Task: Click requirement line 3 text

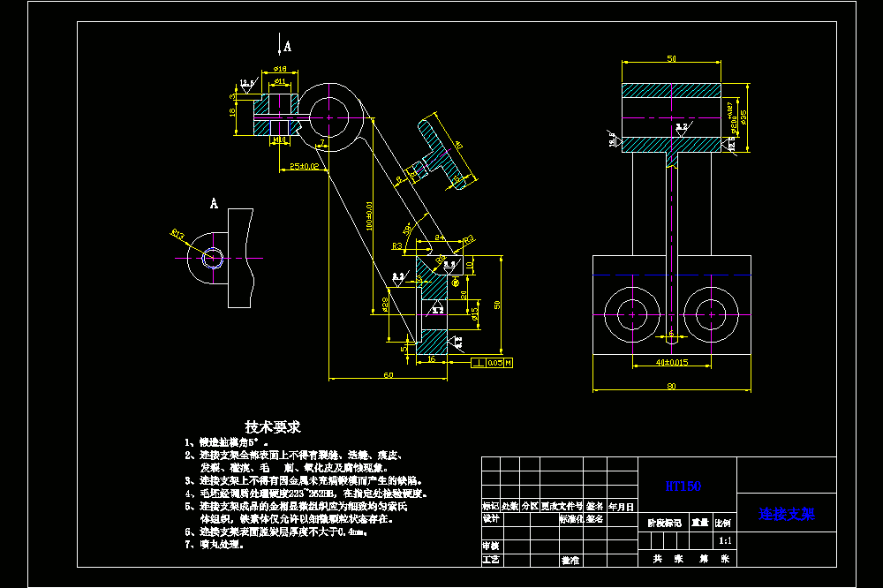Action: point(304,481)
